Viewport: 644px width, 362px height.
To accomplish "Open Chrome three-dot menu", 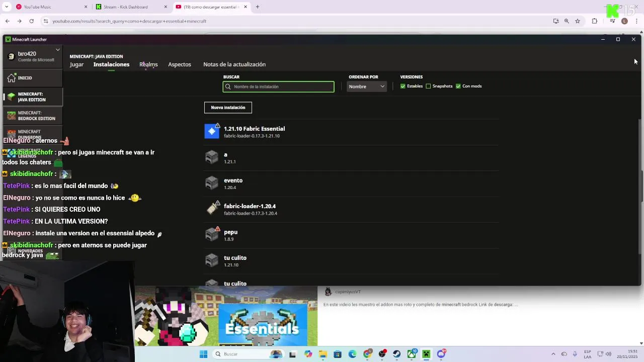I will pyautogui.click(x=636, y=21).
